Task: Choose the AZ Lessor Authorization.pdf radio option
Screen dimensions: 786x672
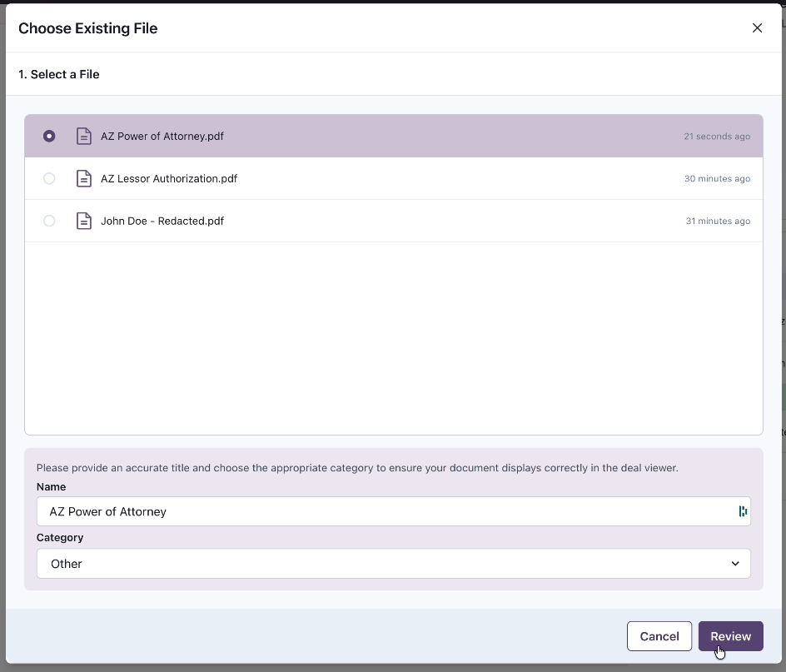Action: 49,178
